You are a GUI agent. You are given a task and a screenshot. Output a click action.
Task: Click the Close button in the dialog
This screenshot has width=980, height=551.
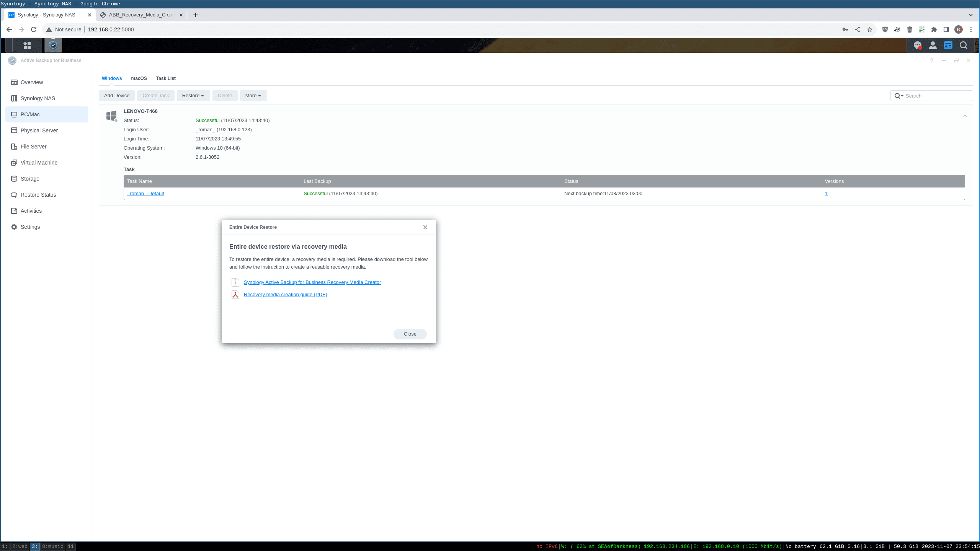[x=410, y=334]
